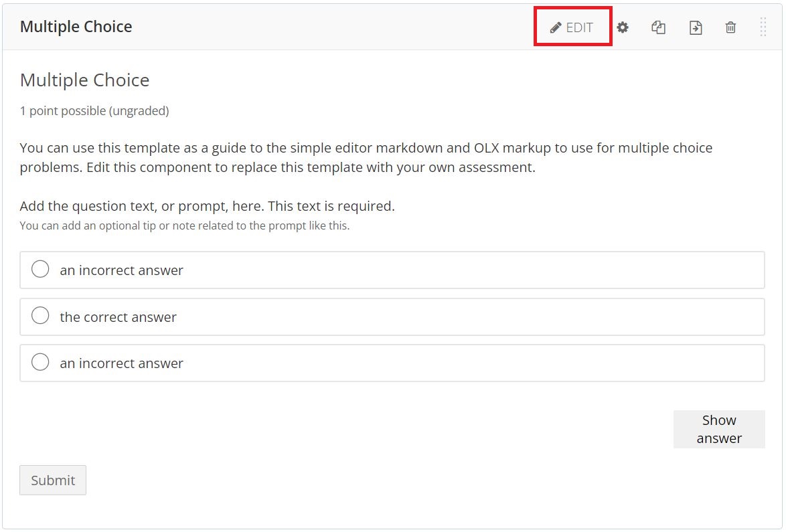The height and width of the screenshot is (532, 786).
Task: Click the bold Multiple Choice header title
Action: (x=76, y=27)
